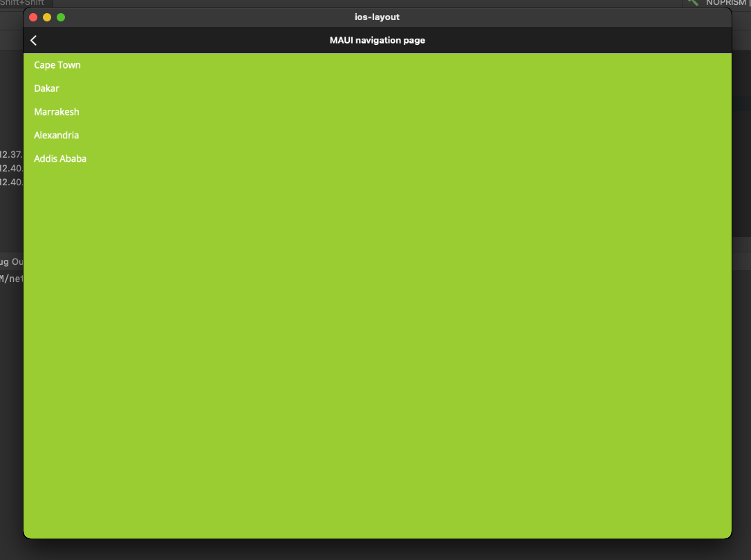
Task: Choose Marrakesh from the city list
Action: pyautogui.click(x=378, y=112)
